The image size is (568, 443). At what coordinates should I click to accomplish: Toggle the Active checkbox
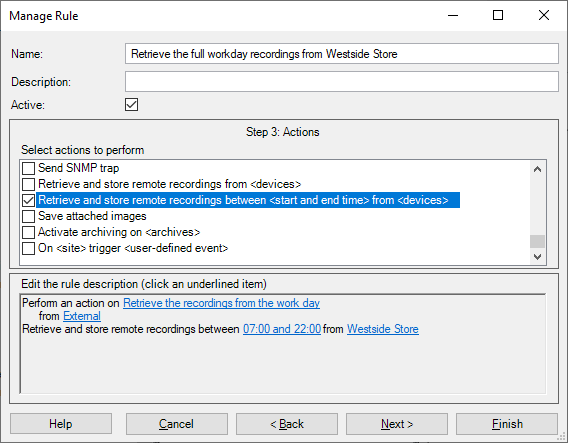tap(131, 104)
